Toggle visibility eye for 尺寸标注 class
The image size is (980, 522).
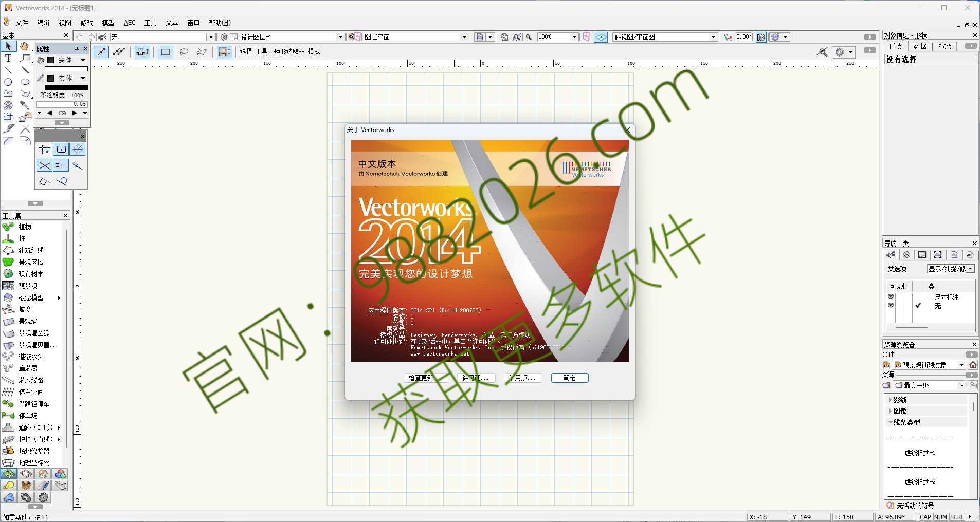click(x=891, y=297)
